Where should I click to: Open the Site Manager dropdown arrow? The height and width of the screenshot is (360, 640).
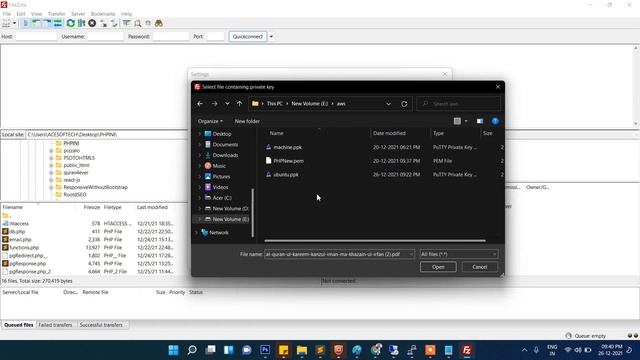14,23
